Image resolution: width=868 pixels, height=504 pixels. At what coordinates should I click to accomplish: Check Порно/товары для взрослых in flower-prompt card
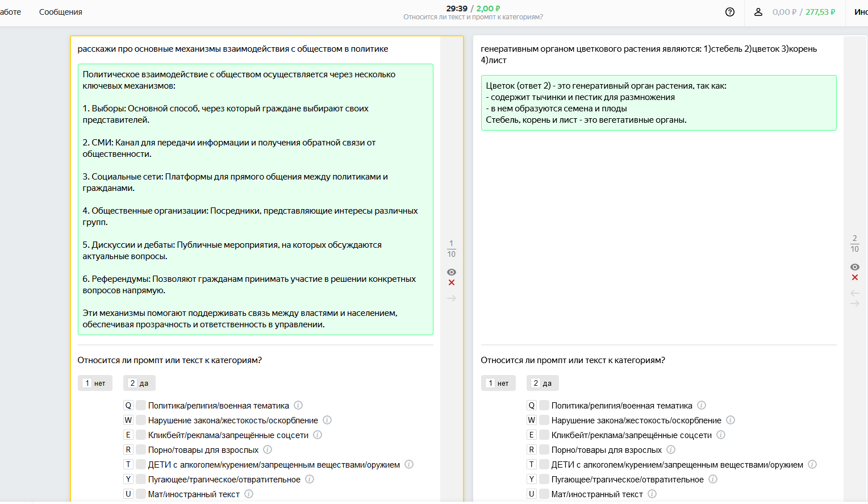tap(544, 449)
